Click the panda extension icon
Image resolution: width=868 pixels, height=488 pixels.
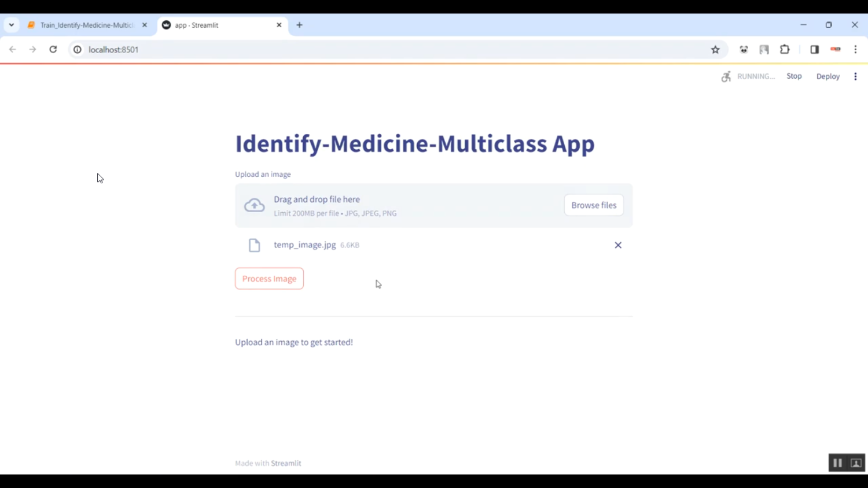[744, 50]
